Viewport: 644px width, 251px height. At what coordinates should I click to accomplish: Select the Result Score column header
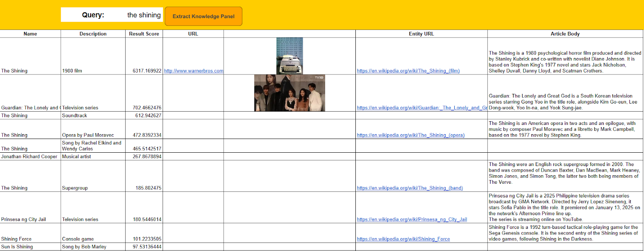[x=144, y=34]
